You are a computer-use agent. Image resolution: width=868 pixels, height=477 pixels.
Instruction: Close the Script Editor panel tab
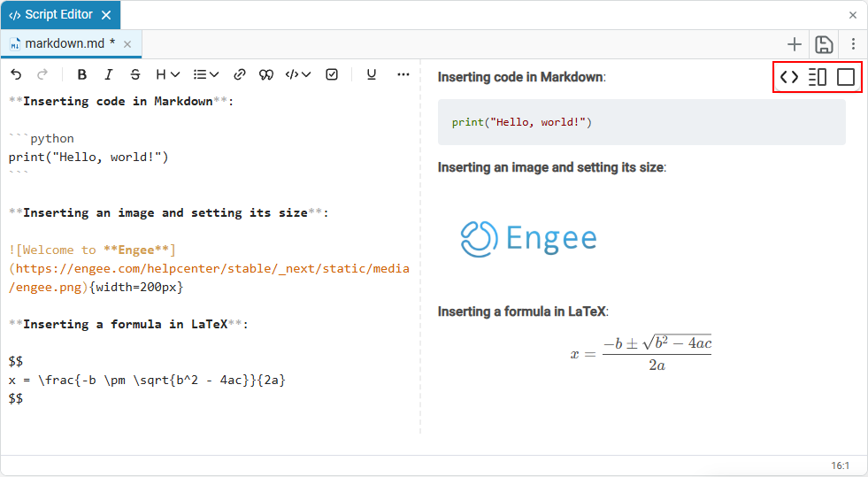coord(106,15)
